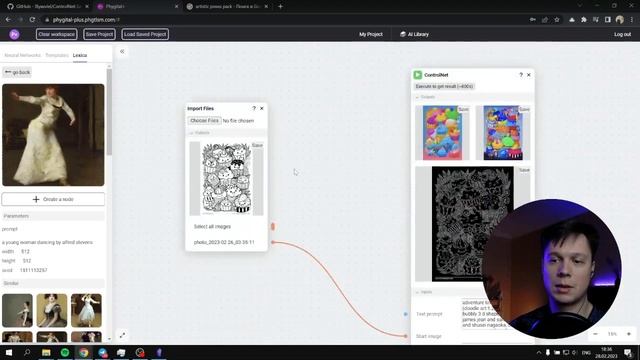Save the doodle image in Import Files node
This screenshot has height=360, width=640.
coord(257,145)
